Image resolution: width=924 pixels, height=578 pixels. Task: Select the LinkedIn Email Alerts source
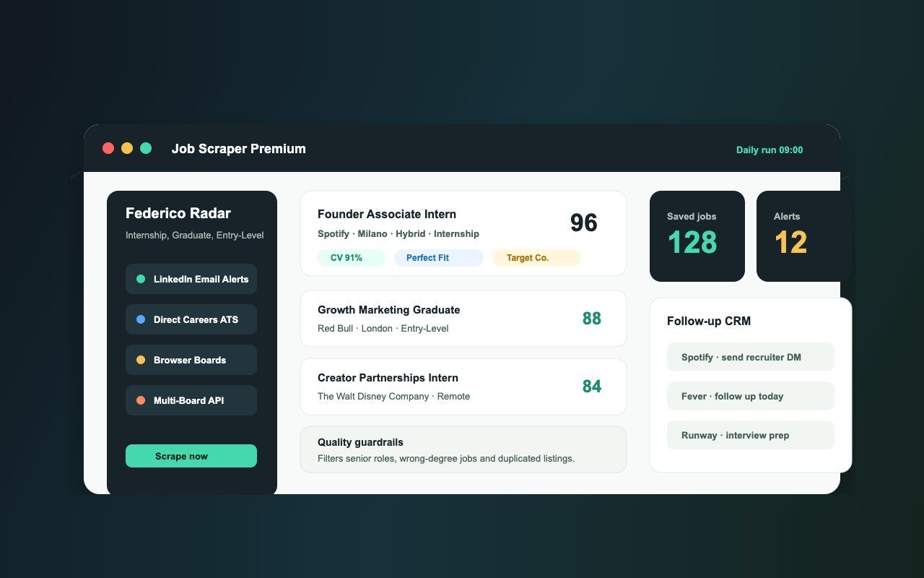(191, 279)
